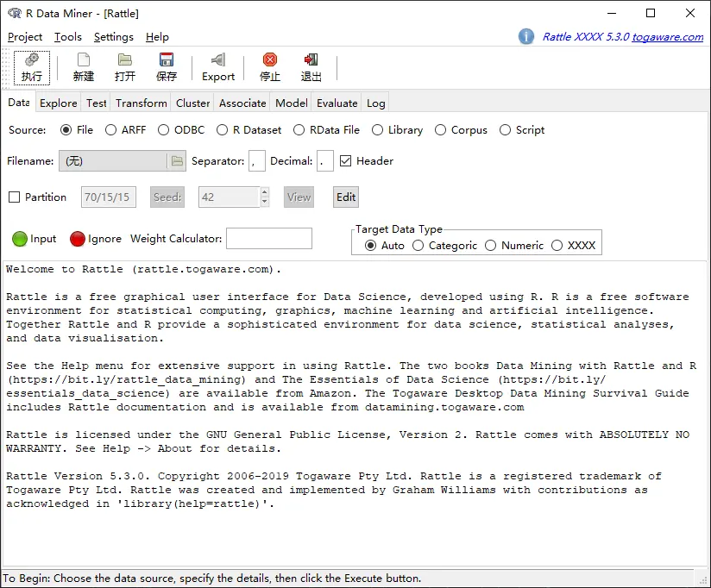Screen dimensions: 711x588
Task: Choose Corpus as source
Action: tap(440, 130)
